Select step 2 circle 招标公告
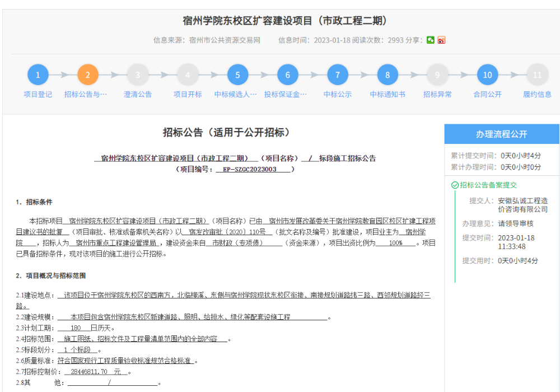 click(x=88, y=74)
